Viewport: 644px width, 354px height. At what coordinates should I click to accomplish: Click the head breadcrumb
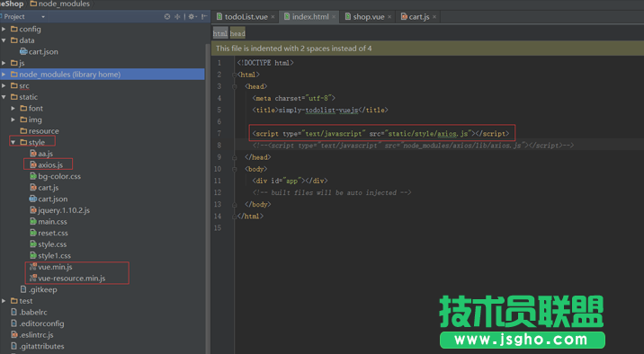pos(237,33)
